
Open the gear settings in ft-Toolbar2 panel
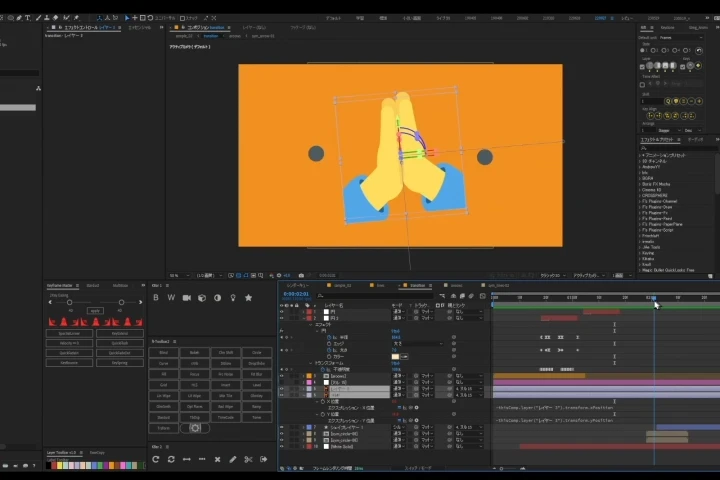[x=195, y=428]
